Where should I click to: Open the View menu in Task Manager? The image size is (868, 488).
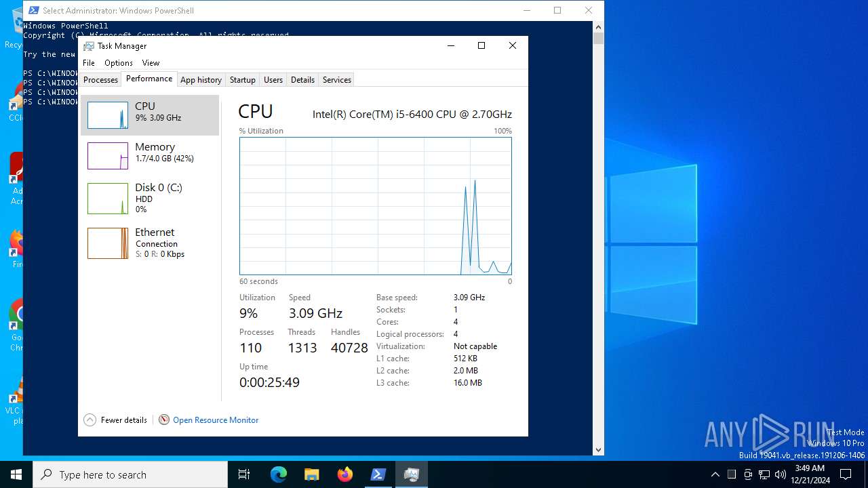[x=151, y=63]
